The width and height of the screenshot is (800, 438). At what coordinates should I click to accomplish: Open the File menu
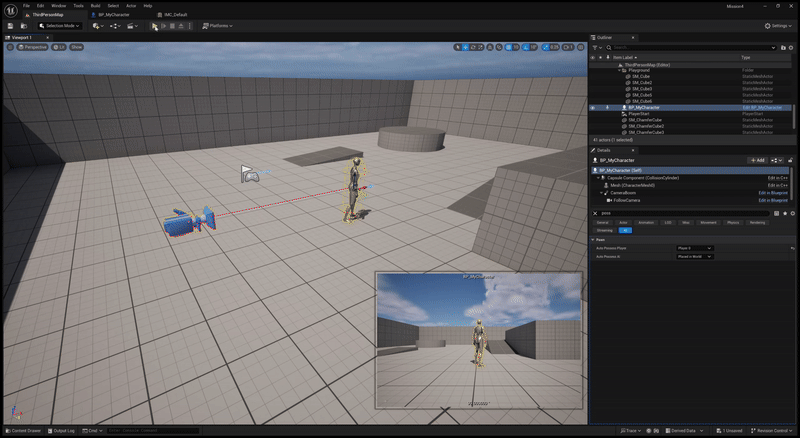(26, 6)
